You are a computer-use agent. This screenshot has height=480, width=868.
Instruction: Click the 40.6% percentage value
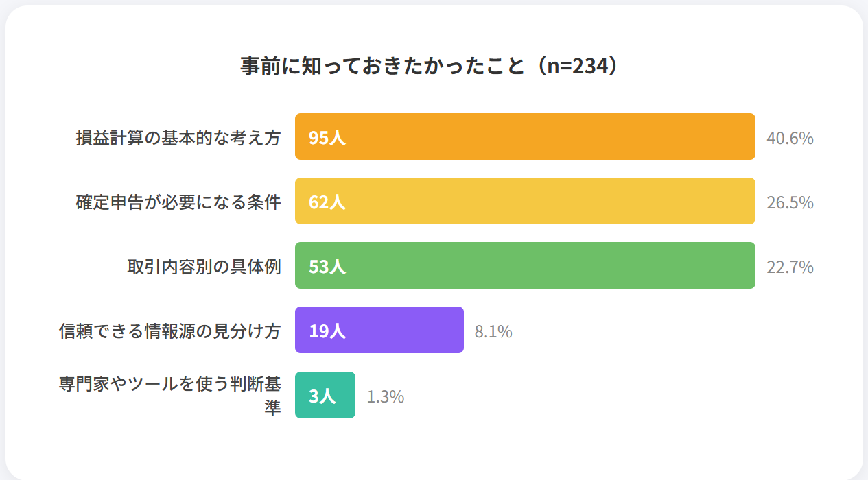tap(790, 138)
